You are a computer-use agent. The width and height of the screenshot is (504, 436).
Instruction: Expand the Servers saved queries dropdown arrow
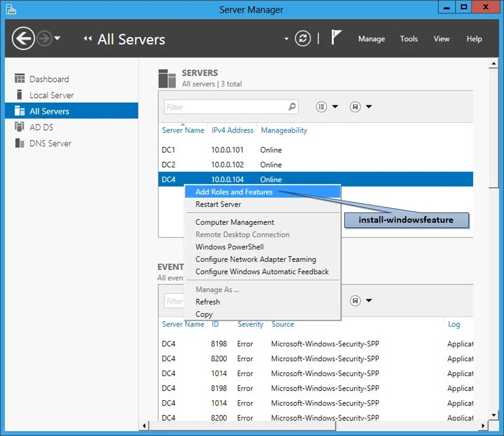point(369,106)
